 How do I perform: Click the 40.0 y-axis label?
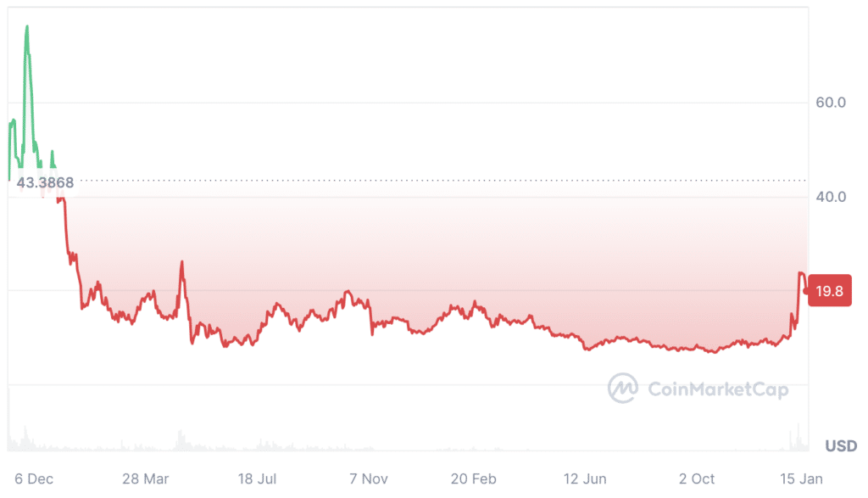pyautogui.click(x=831, y=197)
